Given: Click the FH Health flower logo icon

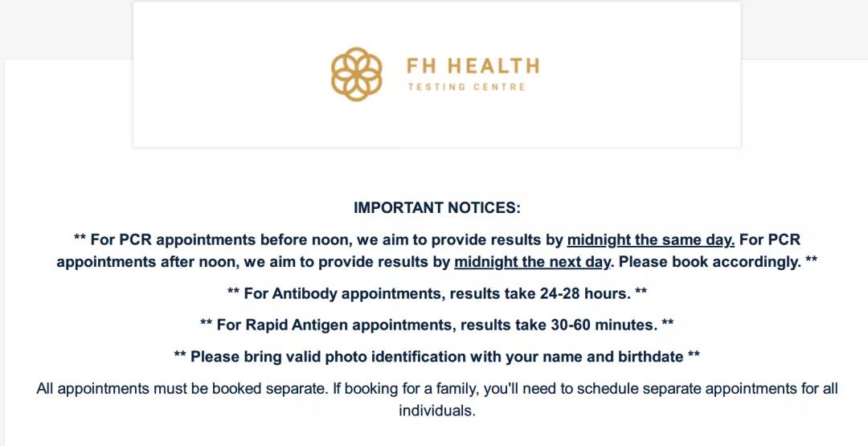Looking at the screenshot, I should tap(357, 74).
